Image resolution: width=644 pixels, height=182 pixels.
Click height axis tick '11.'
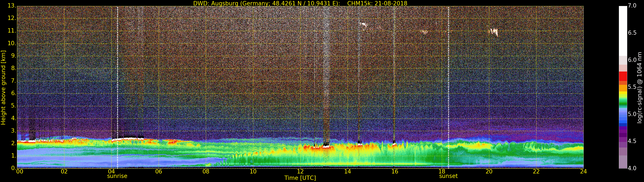coord(12,31)
